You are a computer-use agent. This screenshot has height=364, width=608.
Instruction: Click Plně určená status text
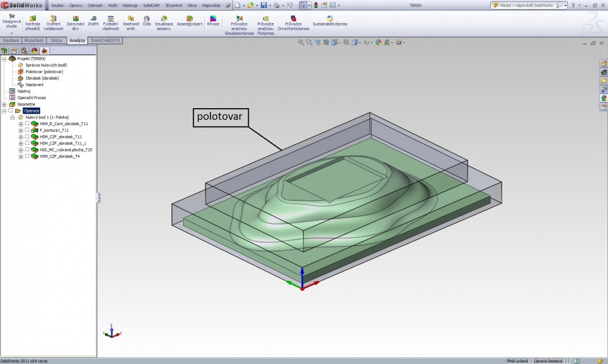click(517, 361)
